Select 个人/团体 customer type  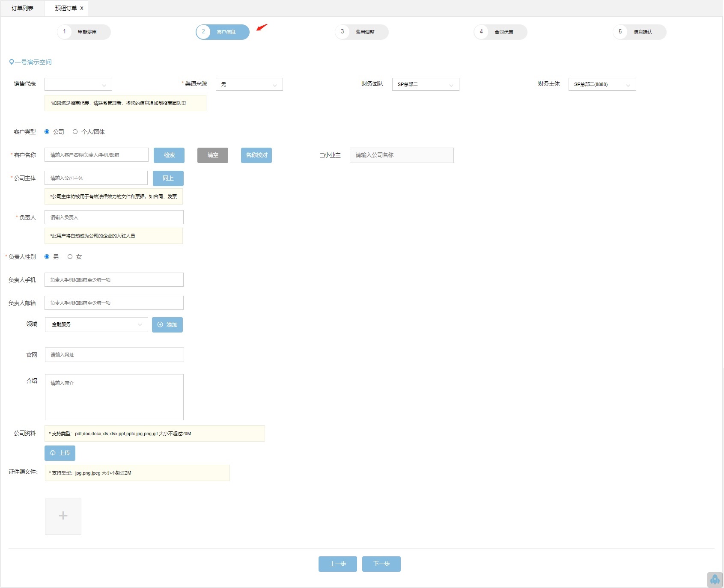(x=75, y=132)
